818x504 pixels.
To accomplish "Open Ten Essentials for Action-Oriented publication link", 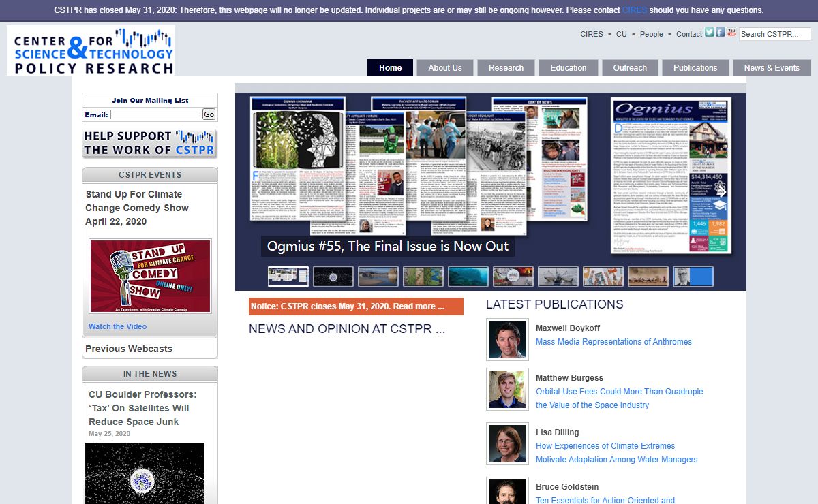I will point(605,501).
